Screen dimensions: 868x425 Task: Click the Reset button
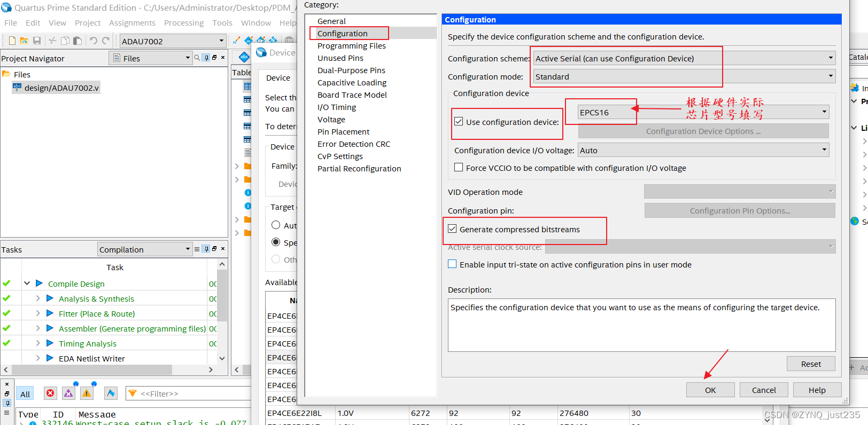(811, 364)
